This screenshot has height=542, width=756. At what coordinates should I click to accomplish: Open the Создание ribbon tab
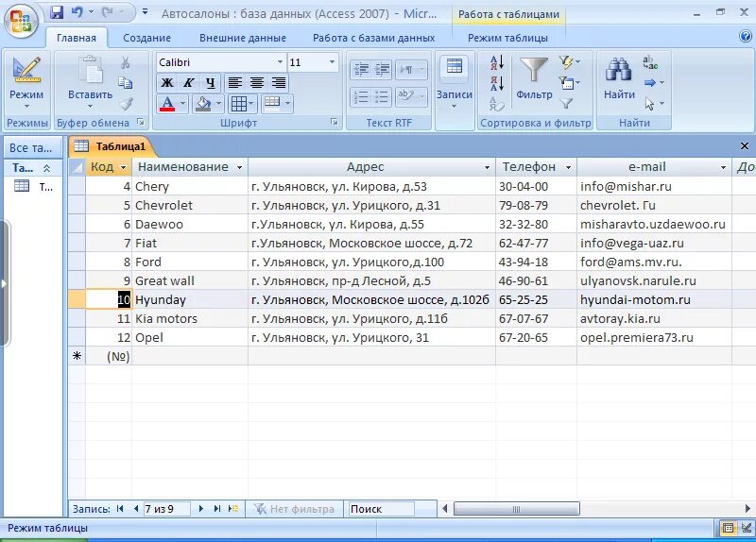tap(146, 38)
